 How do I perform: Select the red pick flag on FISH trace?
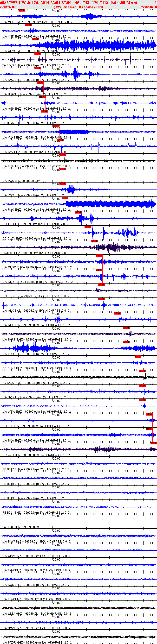click(63, 155)
